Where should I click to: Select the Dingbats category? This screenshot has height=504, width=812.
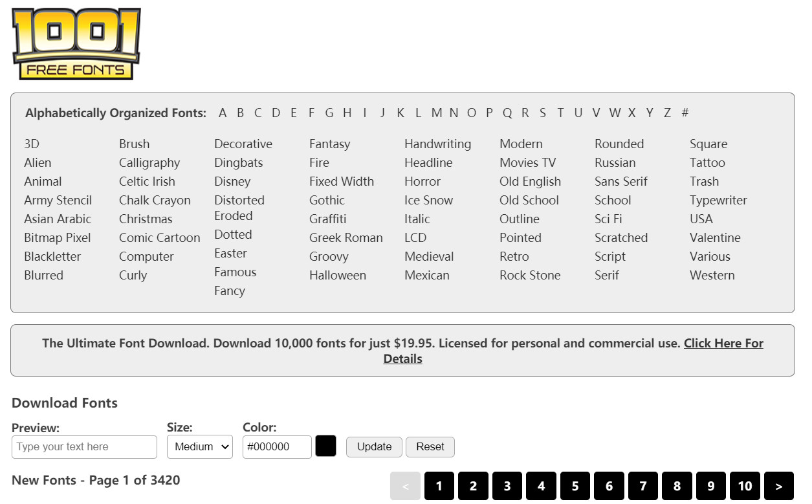pyautogui.click(x=239, y=162)
